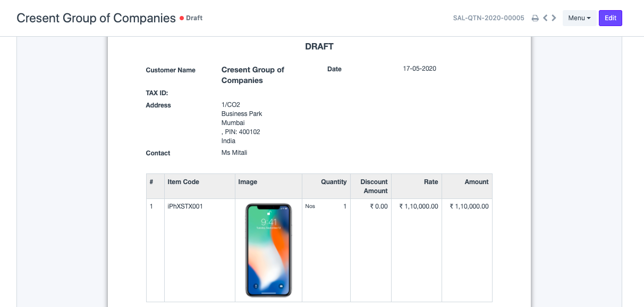644x307 pixels.
Task: Click the quotation date 17-05-2020
Action: tap(419, 69)
